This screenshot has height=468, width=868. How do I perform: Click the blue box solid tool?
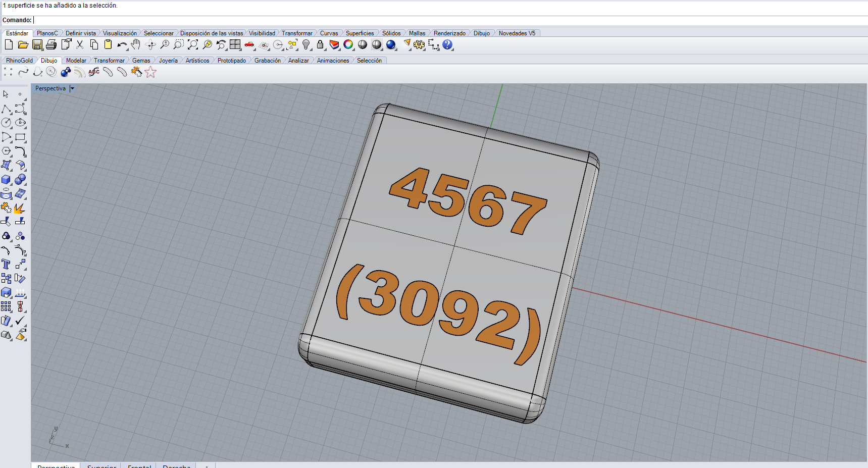click(x=6, y=180)
